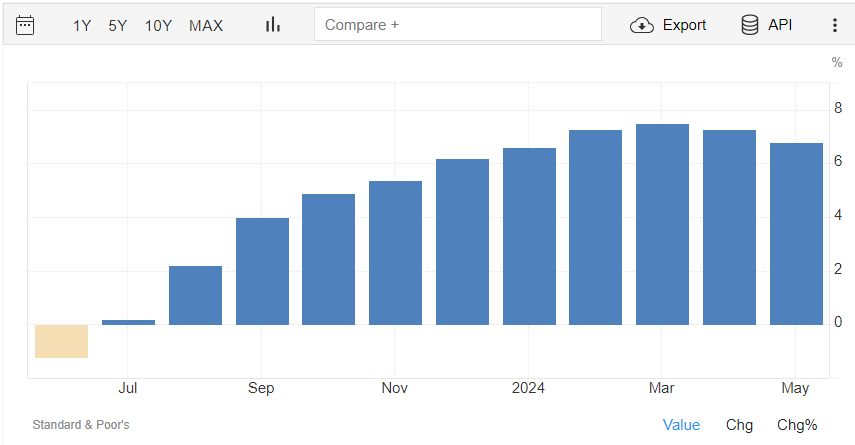Click the 0 value on y-axis
The height and width of the screenshot is (445, 855).
[838, 322]
